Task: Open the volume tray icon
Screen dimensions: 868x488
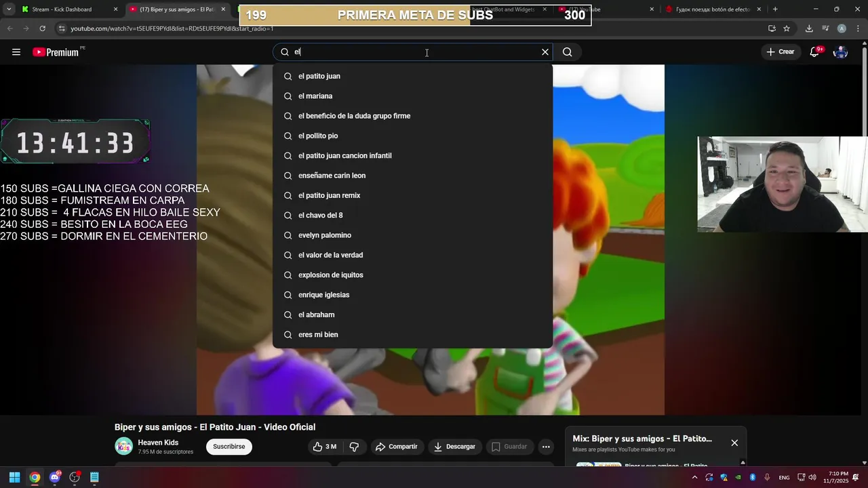Action: (812, 477)
